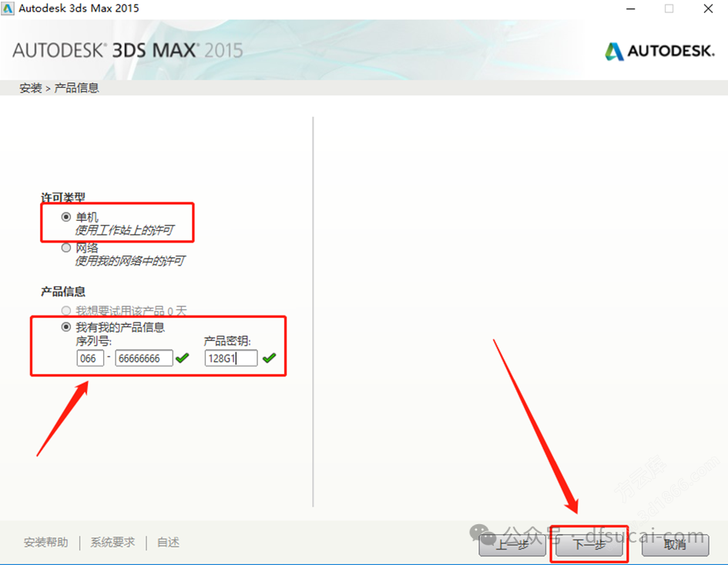Click the 使用工作站上的许可 description text
The width and height of the screenshot is (728, 565).
tap(125, 230)
